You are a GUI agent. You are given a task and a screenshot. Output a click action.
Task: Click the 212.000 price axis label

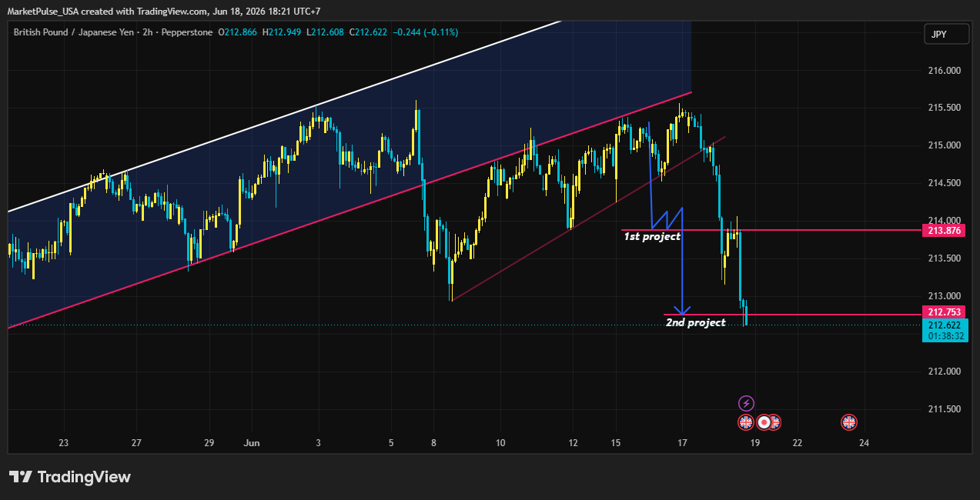pyautogui.click(x=945, y=372)
